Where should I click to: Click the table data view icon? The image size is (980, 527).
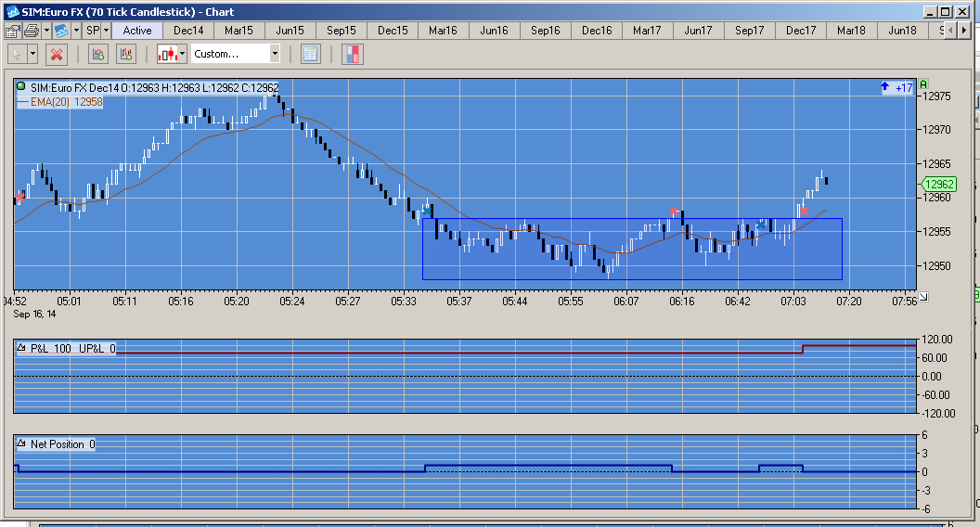point(310,55)
